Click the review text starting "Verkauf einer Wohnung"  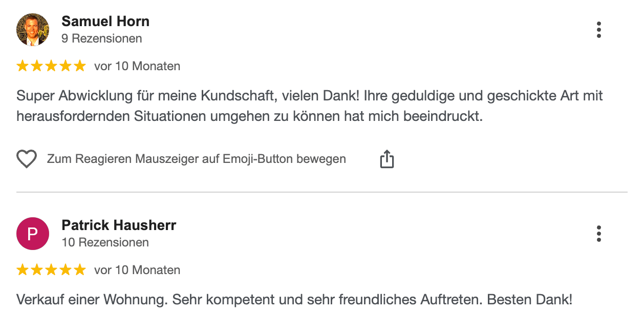click(294, 300)
